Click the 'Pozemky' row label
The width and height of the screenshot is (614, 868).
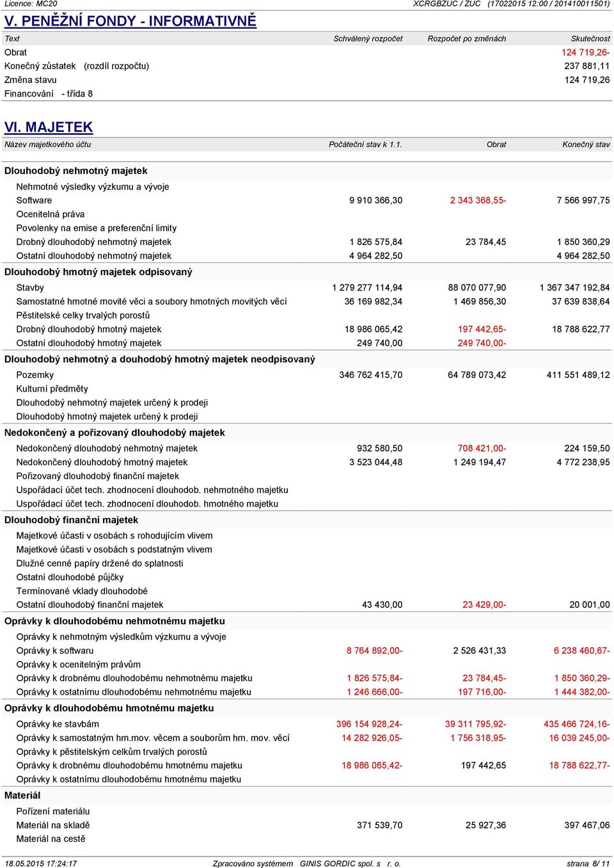click(35, 375)
